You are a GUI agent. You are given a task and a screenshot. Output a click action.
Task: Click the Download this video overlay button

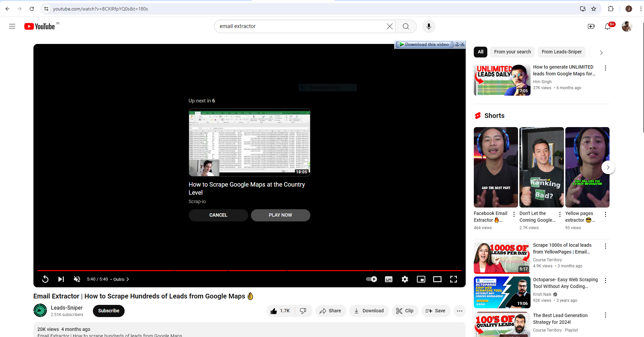(x=424, y=44)
